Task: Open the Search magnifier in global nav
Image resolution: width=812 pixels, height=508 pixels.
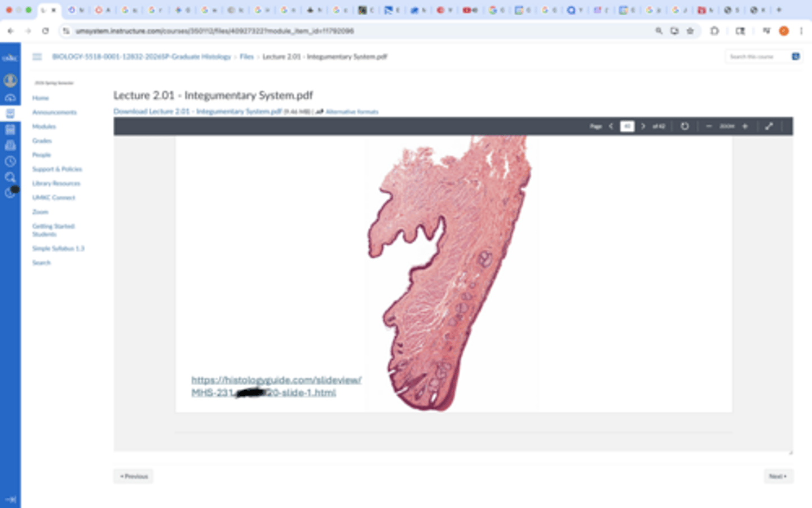Action: [10, 177]
